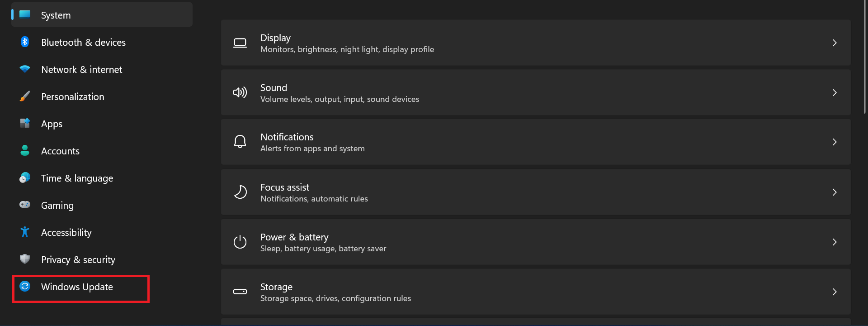868x326 pixels.
Task: Click the Accounts person icon
Action: [25, 151]
